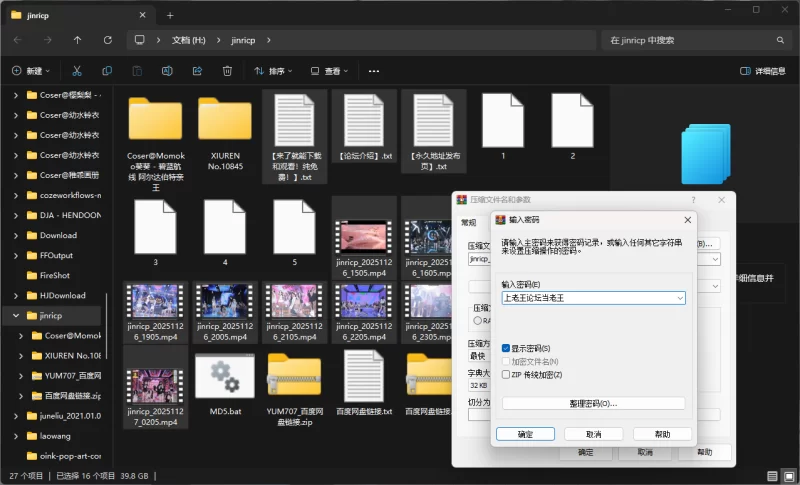Open the password history dropdown arrow
Screen dimensions: 800x485
point(680,298)
